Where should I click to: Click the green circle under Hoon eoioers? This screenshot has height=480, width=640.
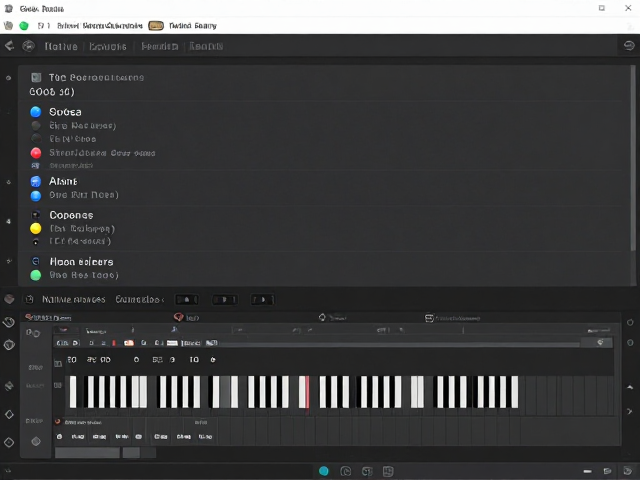[36, 275]
